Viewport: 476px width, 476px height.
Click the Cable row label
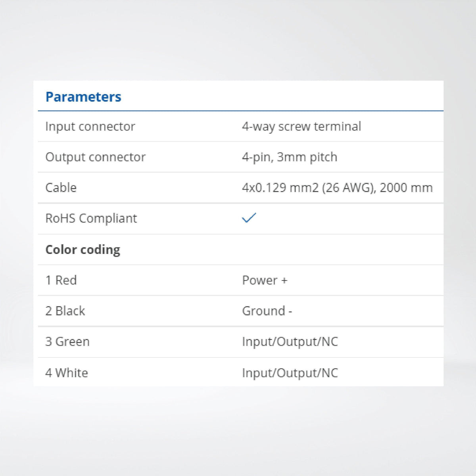[61, 187]
